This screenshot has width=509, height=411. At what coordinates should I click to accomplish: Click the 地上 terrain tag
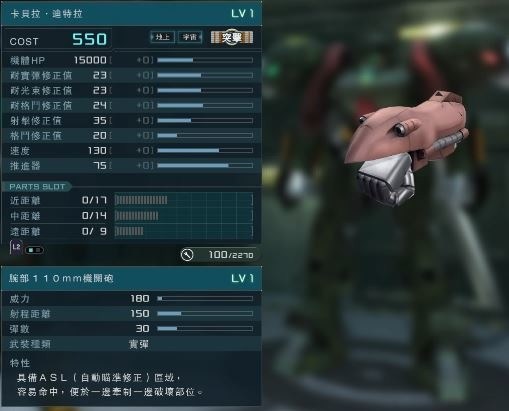tap(163, 37)
